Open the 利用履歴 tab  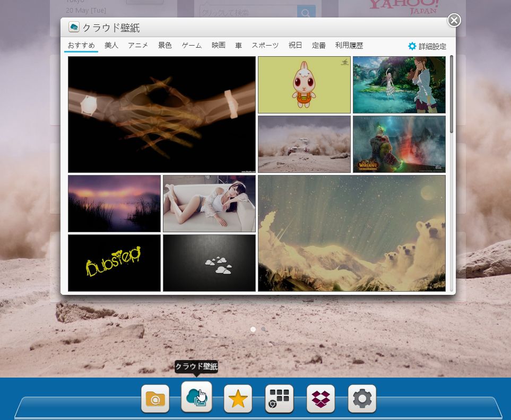point(349,45)
